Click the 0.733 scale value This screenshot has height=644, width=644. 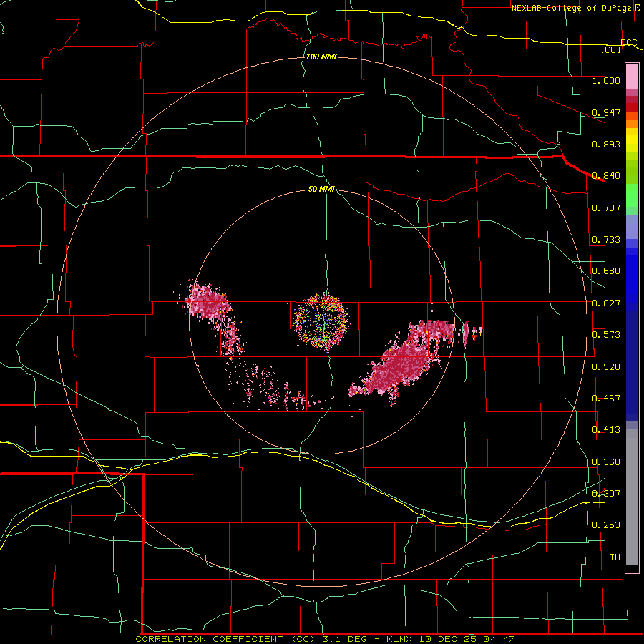606,240
